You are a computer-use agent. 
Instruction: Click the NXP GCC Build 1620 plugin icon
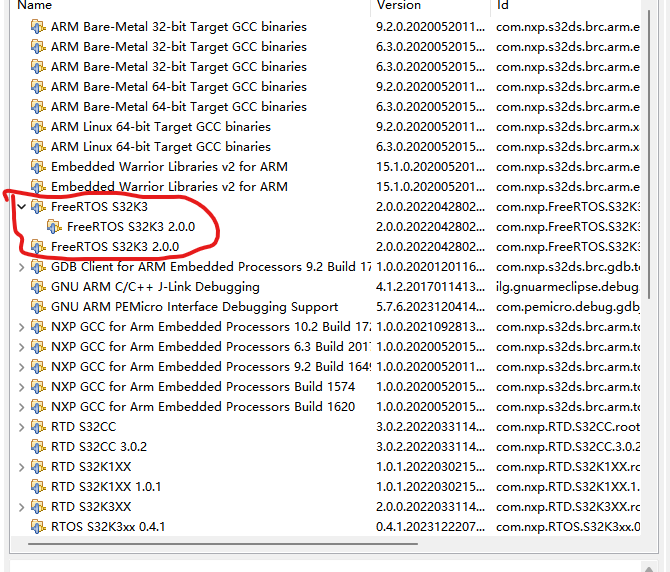38,407
